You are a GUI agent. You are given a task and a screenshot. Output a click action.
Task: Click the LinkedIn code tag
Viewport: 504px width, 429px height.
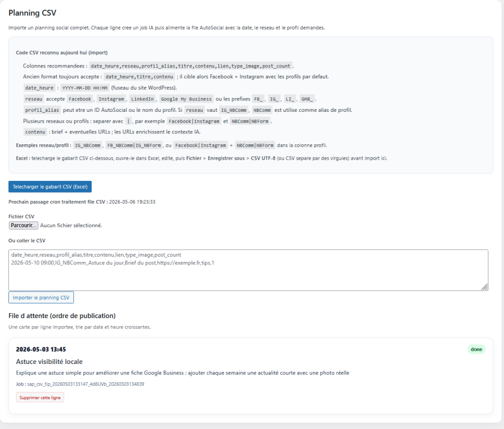click(x=142, y=99)
